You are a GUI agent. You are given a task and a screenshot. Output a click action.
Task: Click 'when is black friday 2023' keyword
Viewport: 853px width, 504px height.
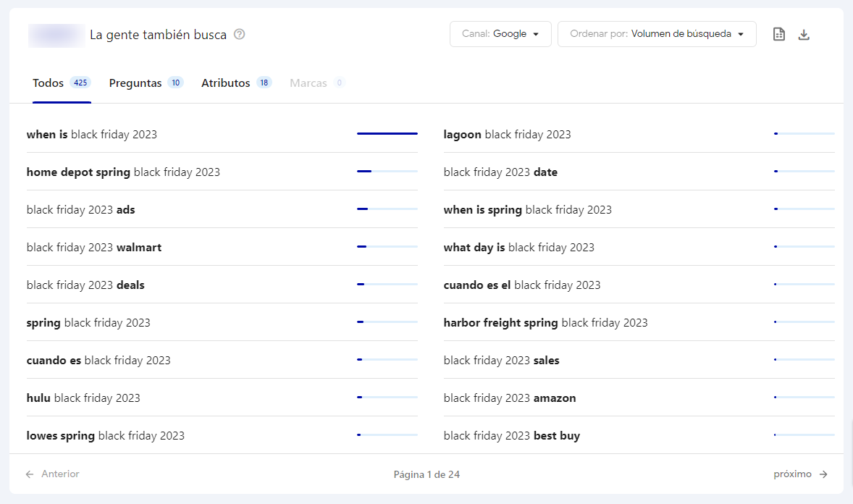click(92, 135)
